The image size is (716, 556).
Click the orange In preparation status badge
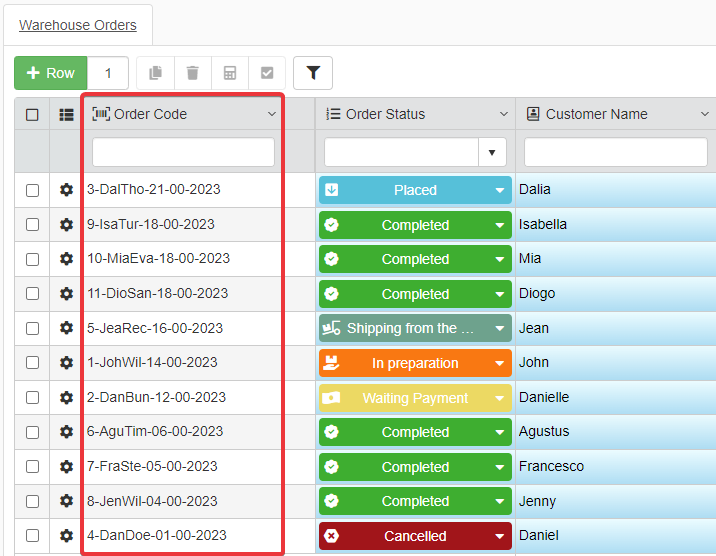[x=414, y=363]
